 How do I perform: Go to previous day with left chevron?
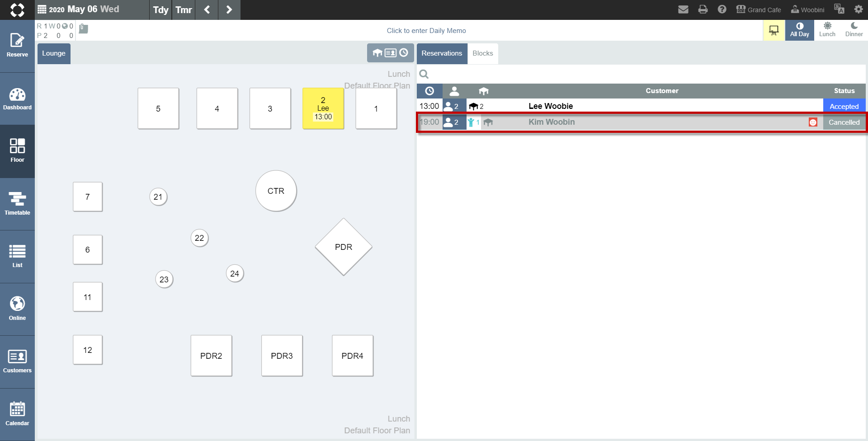coord(207,9)
